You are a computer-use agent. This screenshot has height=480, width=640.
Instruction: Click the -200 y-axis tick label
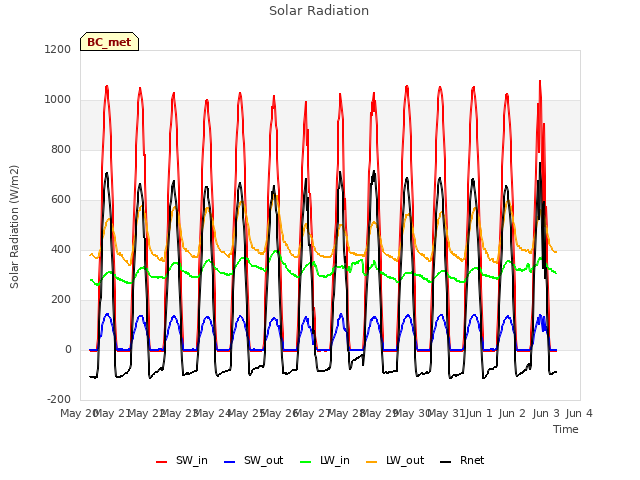tap(59, 399)
